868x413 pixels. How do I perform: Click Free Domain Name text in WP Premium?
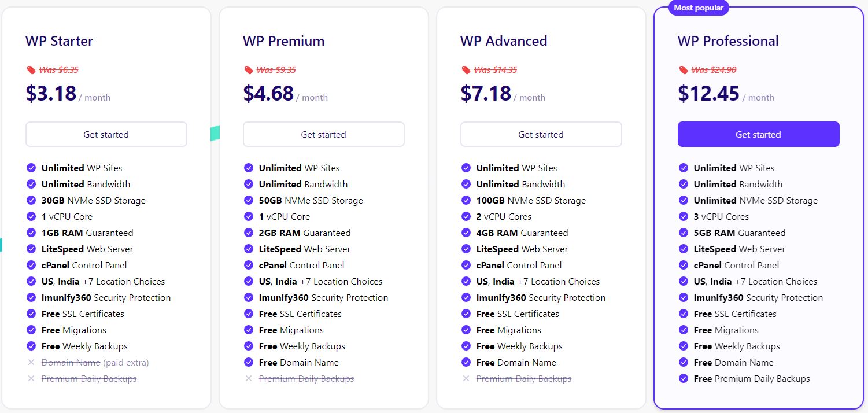tap(299, 362)
